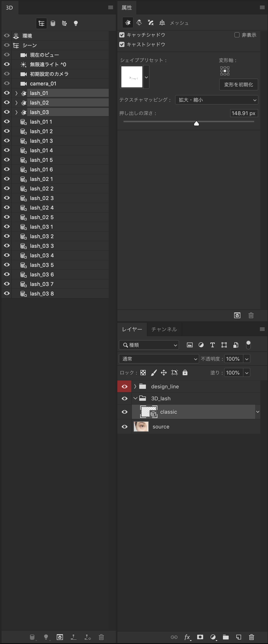Open coordinates properties icon
Viewport: 268px width, 644px height.
(x=162, y=23)
